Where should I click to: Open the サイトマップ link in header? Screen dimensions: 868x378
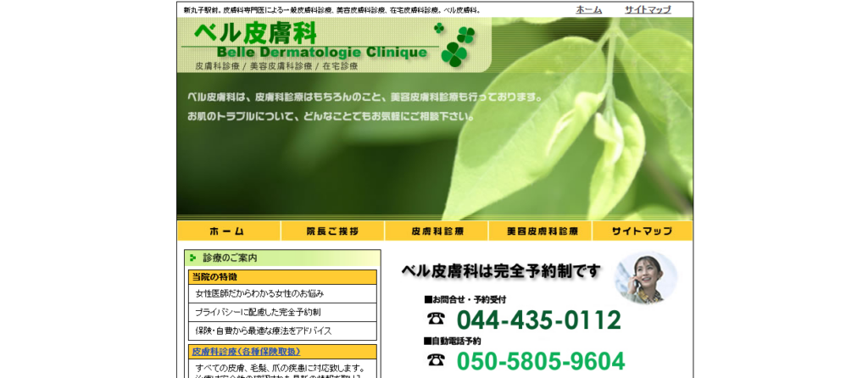coord(648,9)
